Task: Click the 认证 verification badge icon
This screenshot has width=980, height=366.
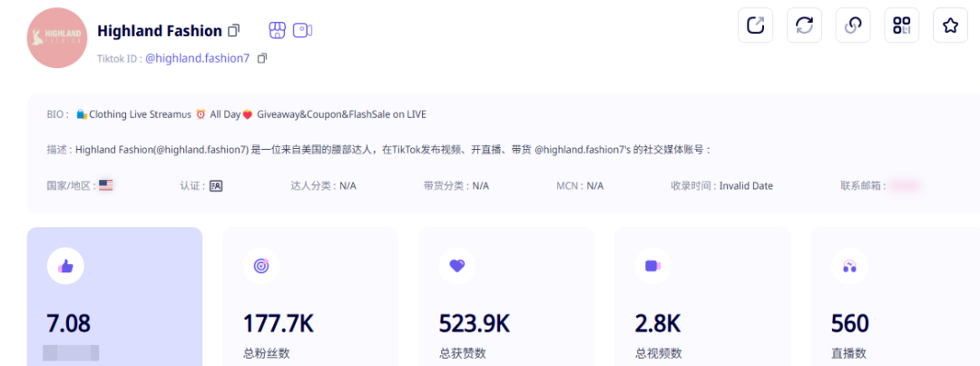Action: point(216,186)
